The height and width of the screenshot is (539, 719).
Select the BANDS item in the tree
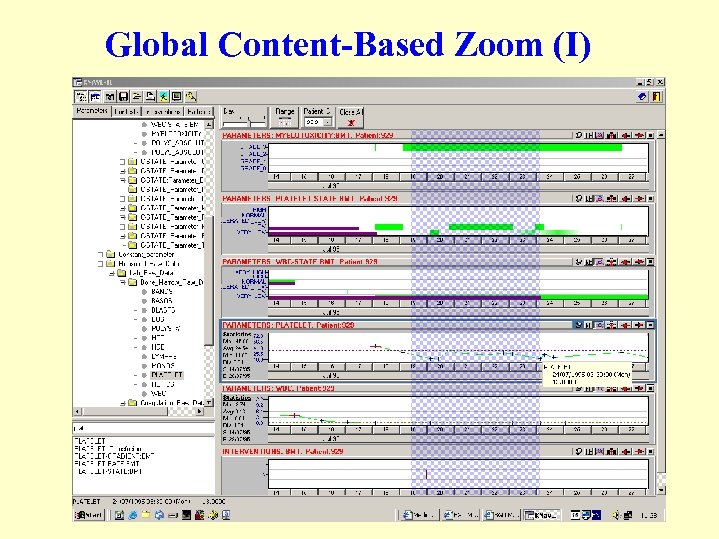click(x=162, y=291)
